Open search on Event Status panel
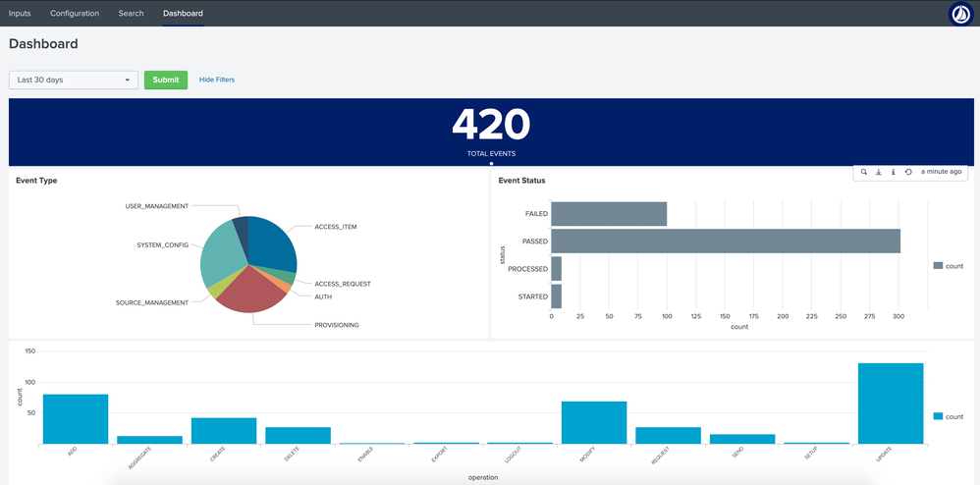 pyautogui.click(x=864, y=172)
